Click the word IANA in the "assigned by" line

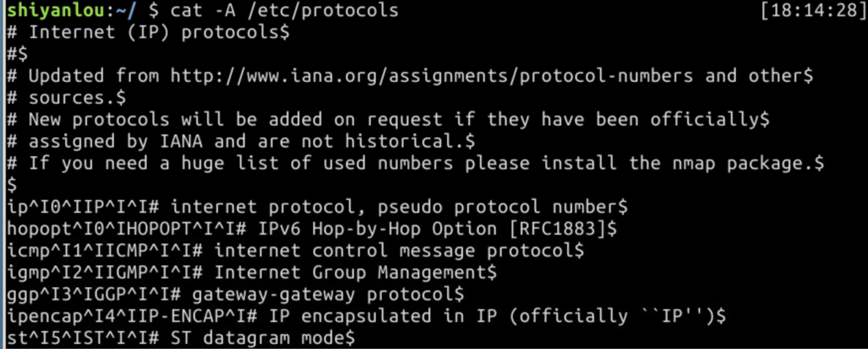[x=181, y=141]
